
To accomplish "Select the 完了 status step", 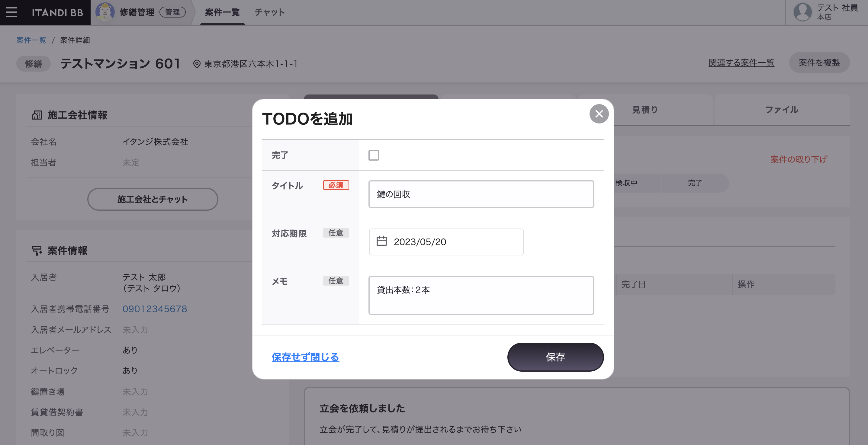I will point(695,183).
